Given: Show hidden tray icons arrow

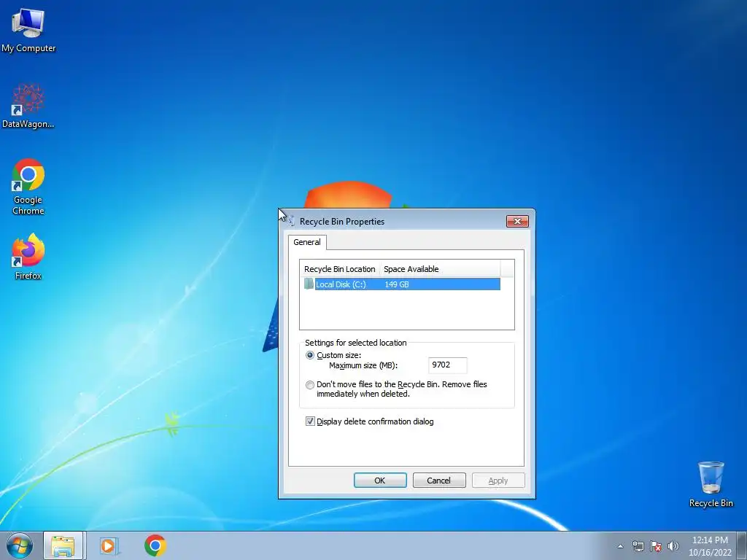Looking at the screenshot, I should pyautogui.click(x=620, y=546).
